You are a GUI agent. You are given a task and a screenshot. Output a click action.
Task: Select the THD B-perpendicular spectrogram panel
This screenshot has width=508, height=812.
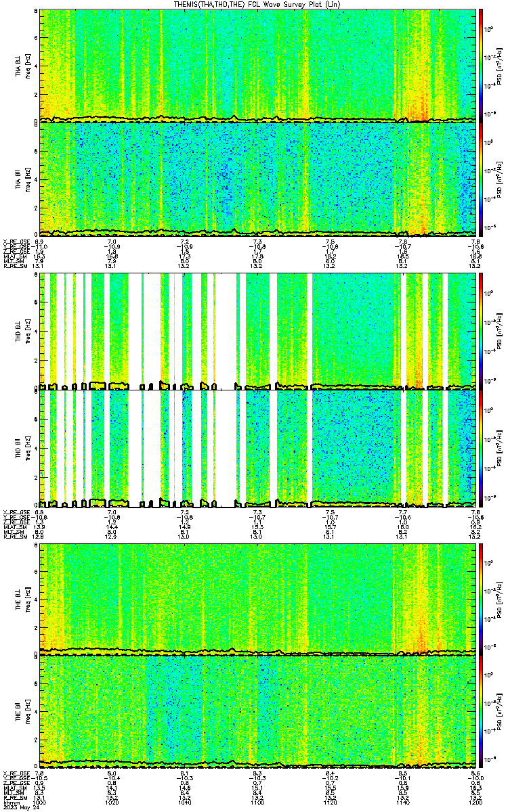(257, 331)
